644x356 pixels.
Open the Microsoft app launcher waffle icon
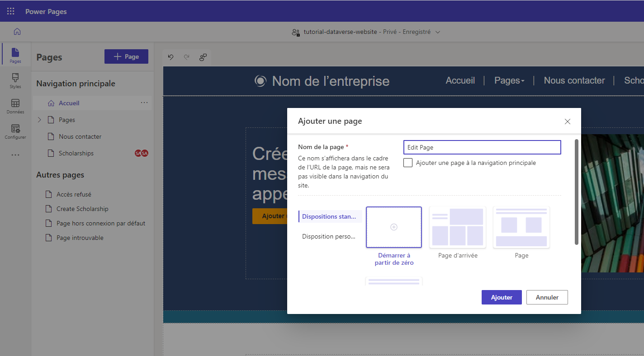[x=10, y=11]
